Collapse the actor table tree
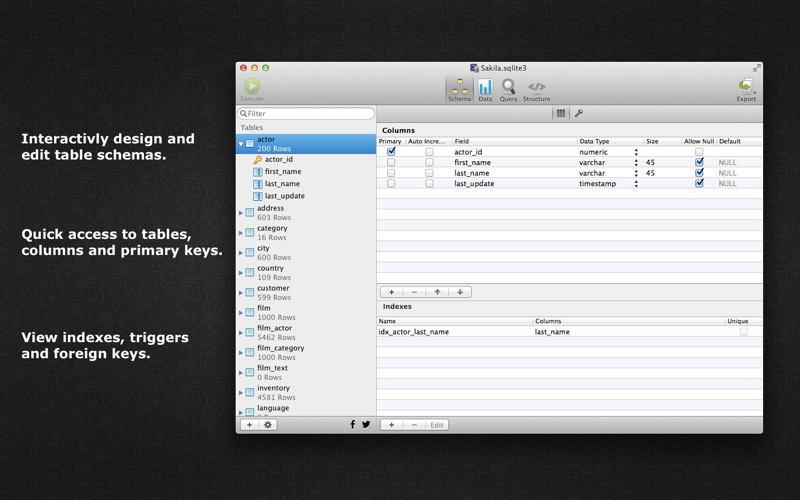 pos(241,144)
